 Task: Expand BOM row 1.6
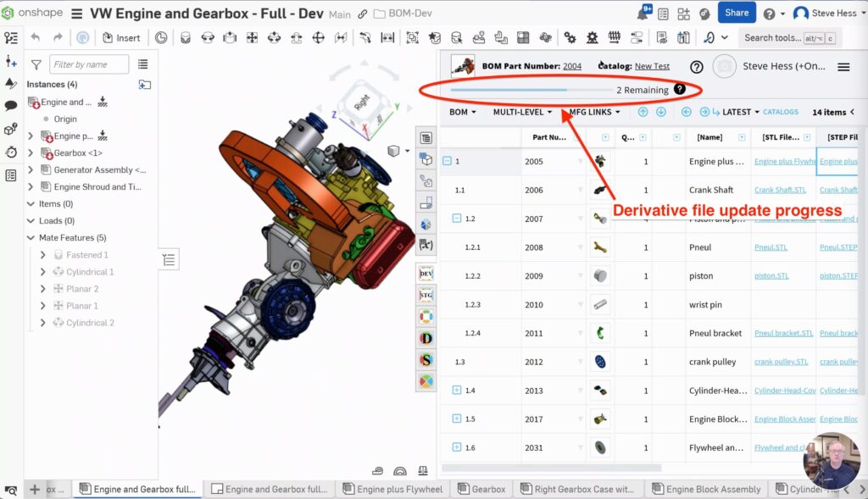coord(457,447)
